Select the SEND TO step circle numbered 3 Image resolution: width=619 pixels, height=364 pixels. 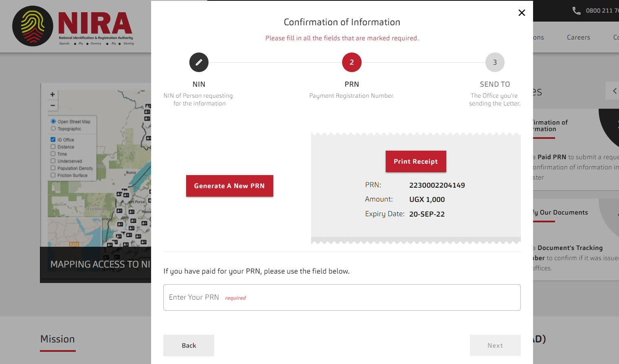click(x=495, y=62)
